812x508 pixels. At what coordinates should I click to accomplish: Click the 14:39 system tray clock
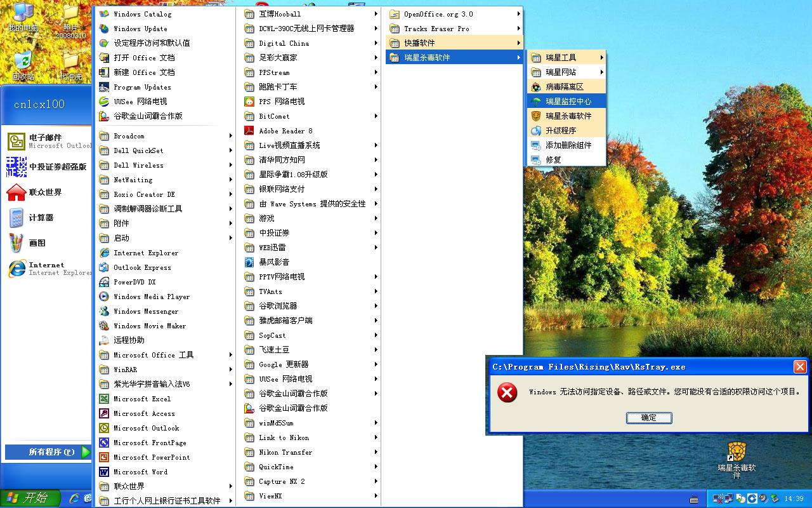tap(794, 498)
